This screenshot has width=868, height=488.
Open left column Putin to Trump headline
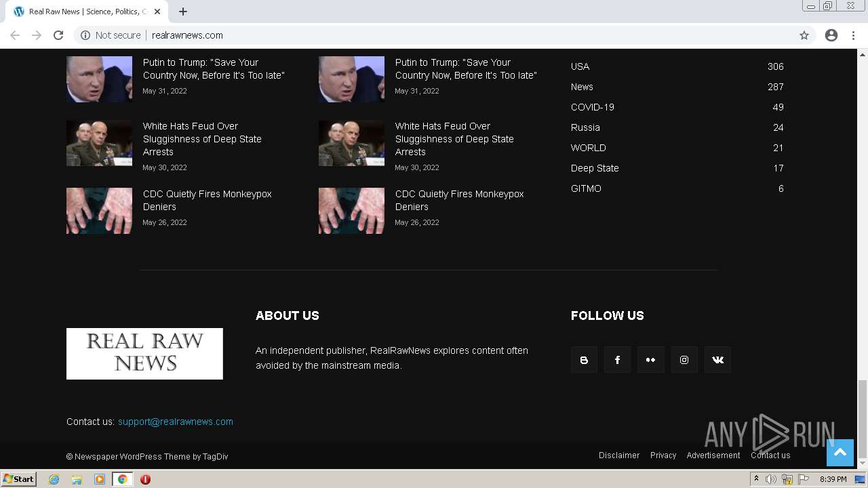(214, 68)
